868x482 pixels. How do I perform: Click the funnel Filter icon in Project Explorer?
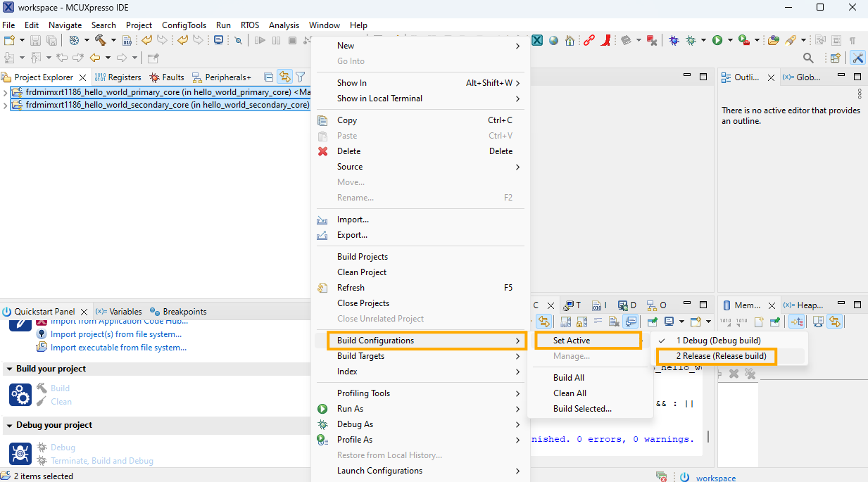300,77
